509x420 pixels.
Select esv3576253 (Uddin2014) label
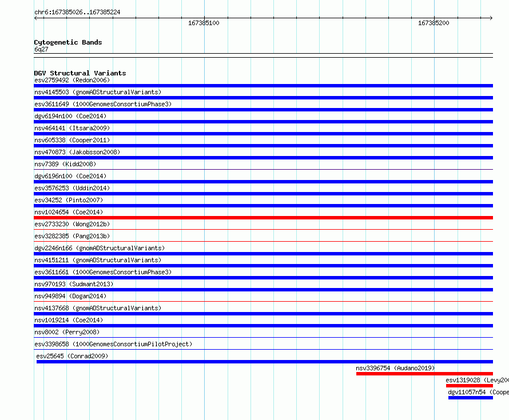[x=72, y=188]
